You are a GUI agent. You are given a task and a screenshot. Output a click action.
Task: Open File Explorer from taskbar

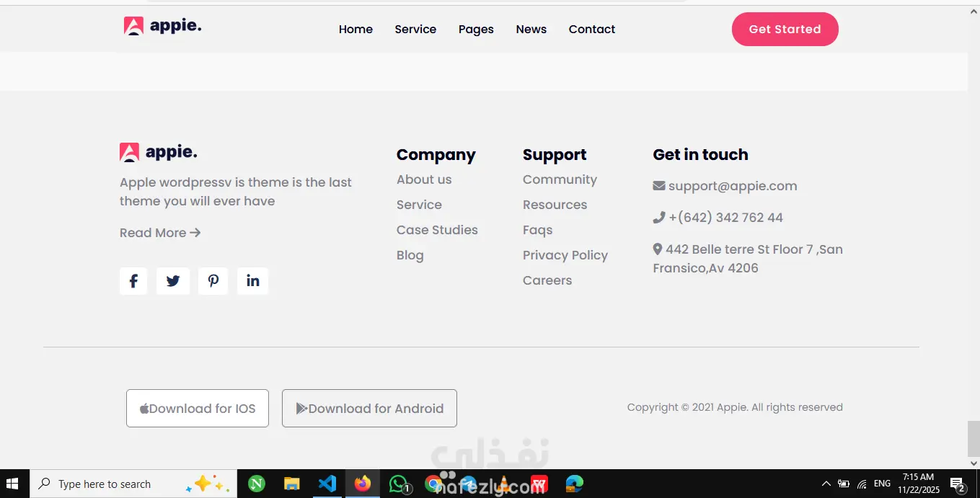point(291,484)
